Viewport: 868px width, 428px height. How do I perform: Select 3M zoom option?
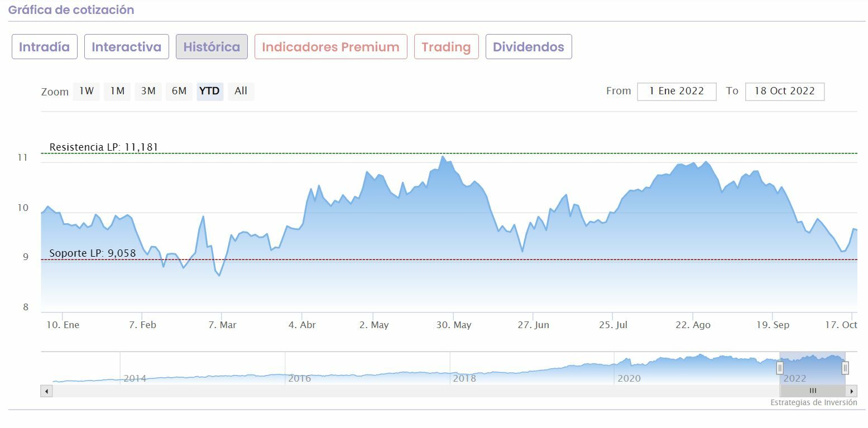(x=148, y=91)
